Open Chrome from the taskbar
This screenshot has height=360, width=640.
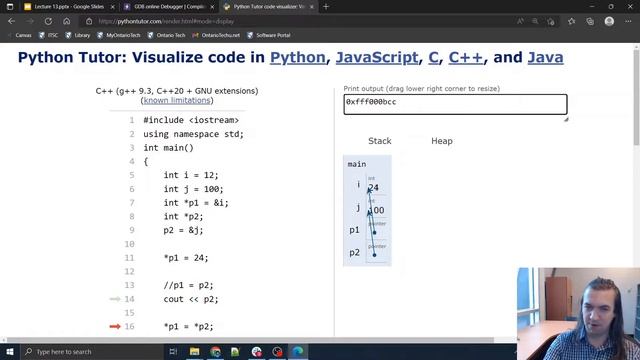tap(216, 351)
